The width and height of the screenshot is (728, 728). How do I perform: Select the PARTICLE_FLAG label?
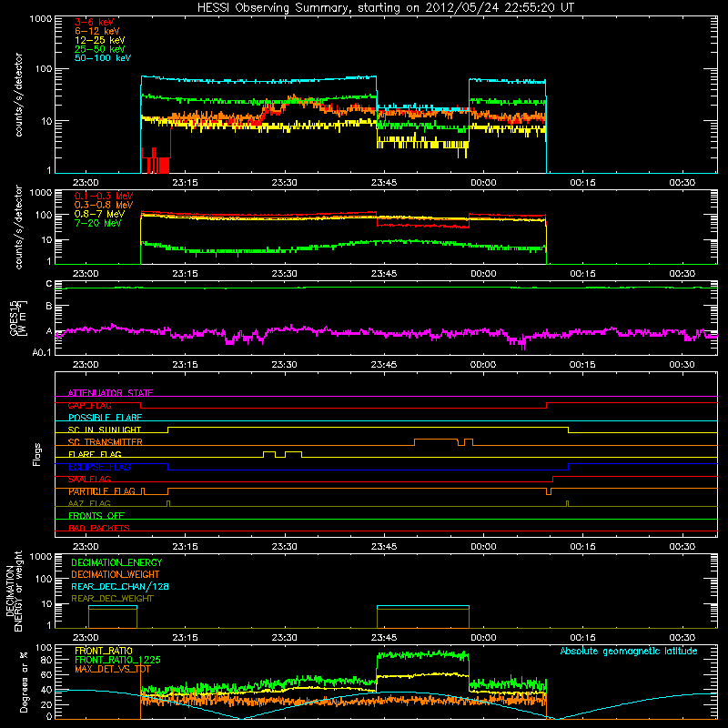(x=102, y=491)
